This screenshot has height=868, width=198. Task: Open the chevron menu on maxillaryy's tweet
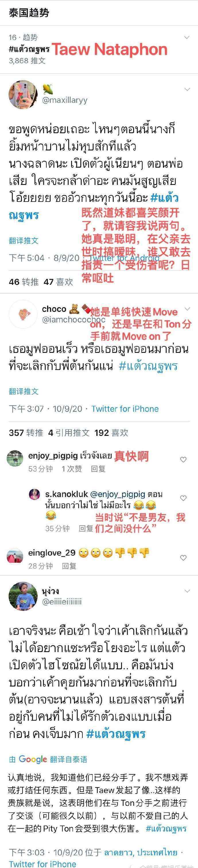(187, 90)
